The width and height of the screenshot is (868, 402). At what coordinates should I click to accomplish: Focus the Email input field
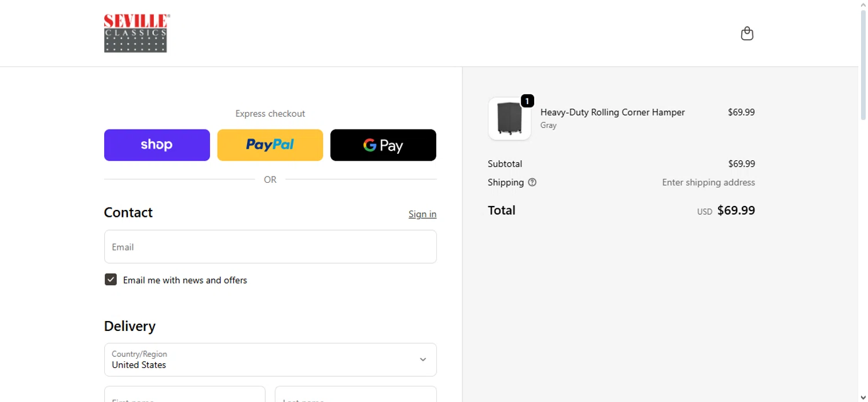click(x=270, y=247)
